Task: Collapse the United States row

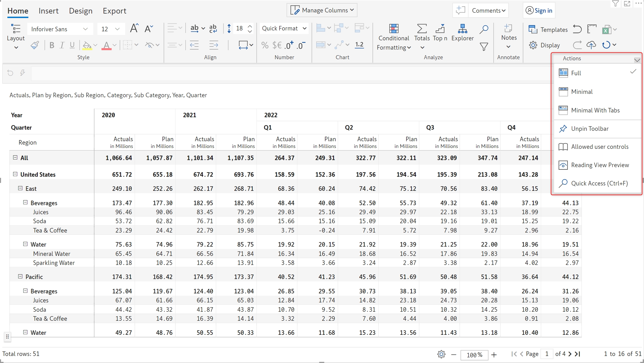Action: (15, 174)
